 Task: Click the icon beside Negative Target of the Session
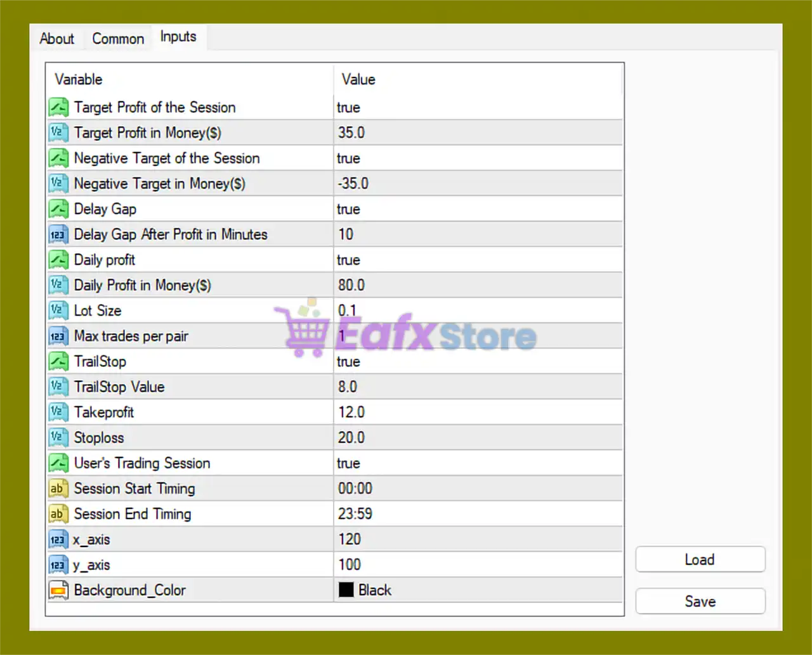[x=58, y=158]
